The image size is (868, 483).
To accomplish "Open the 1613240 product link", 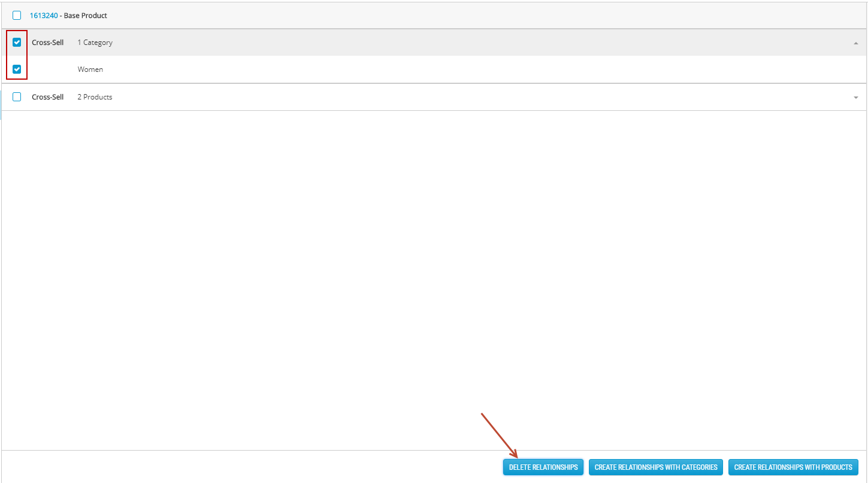I will point(44,16).
